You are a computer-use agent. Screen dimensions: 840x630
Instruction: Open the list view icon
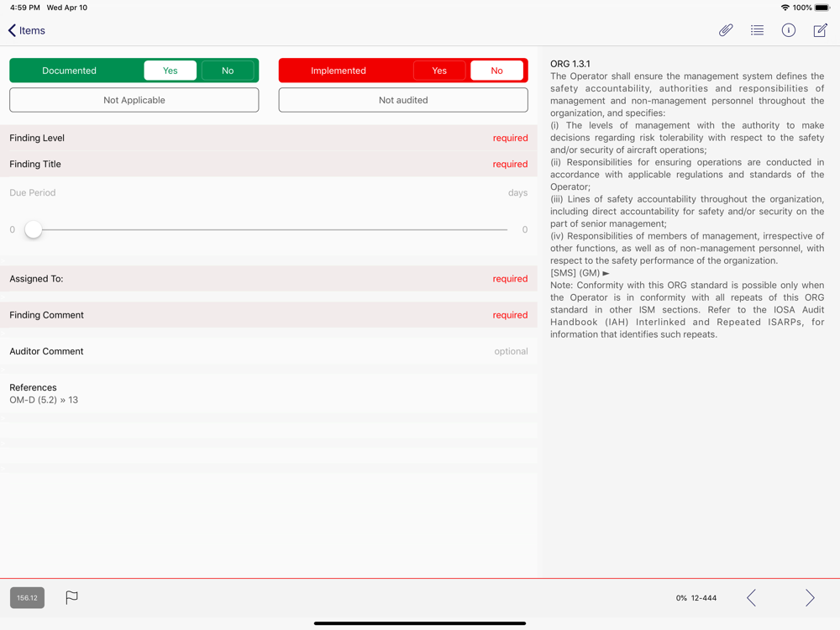757,30
